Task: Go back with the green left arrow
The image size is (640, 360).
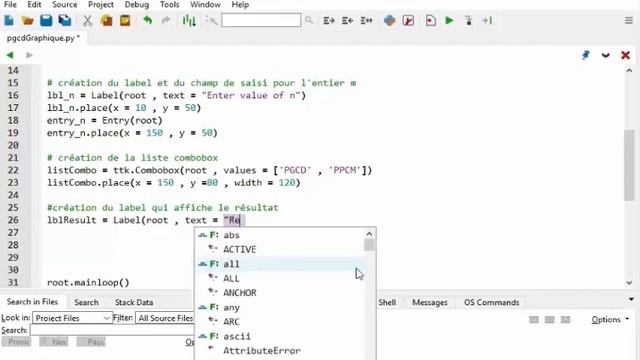Action: pyautogui.click(x=10, y=55)
